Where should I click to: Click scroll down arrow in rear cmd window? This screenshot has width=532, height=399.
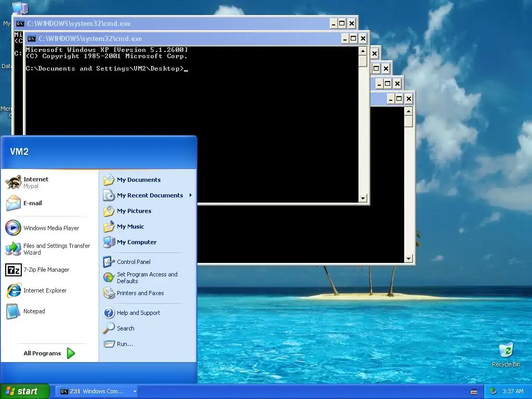[408, 259]
